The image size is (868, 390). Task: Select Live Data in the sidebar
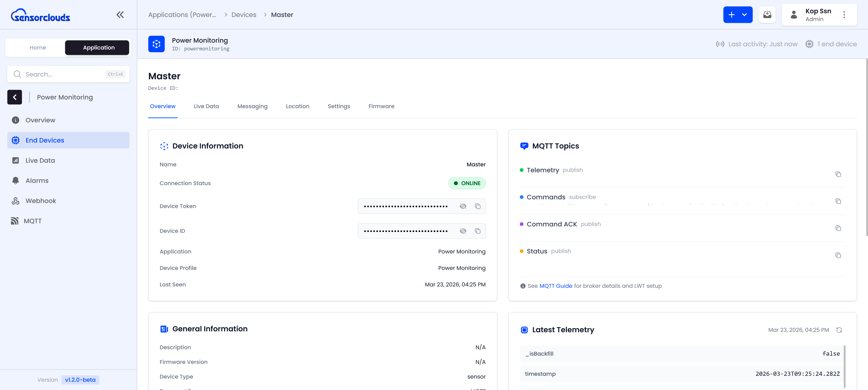pyautogui.click(x=40, y=160)
